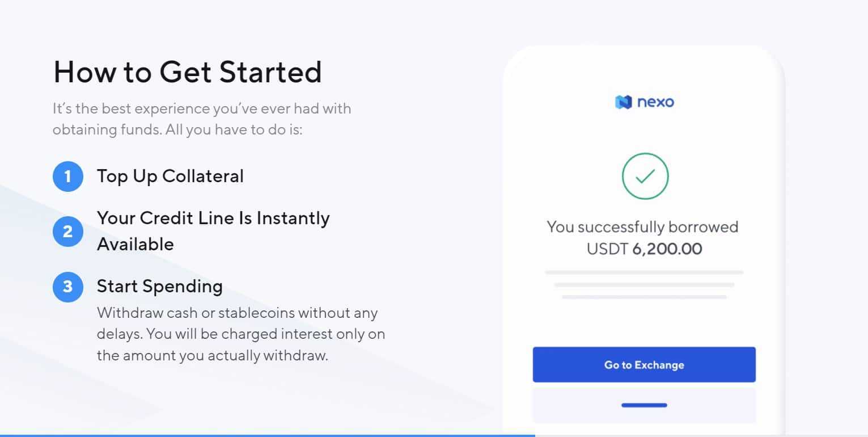Click the unfilled gray part of the bottom progress bar
This screenshot has width=868, height=437.
[701, 435]
